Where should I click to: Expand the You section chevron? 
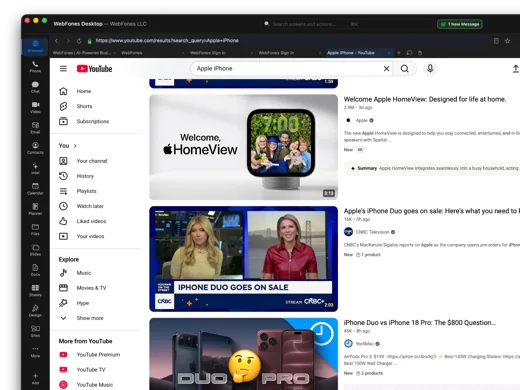coord(75,146)
